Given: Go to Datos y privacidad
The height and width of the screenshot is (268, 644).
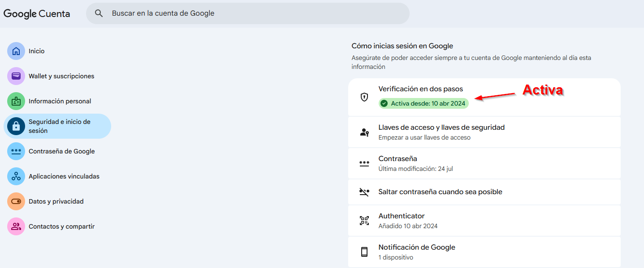Looking at the screenshot, I should coord(57,201).
